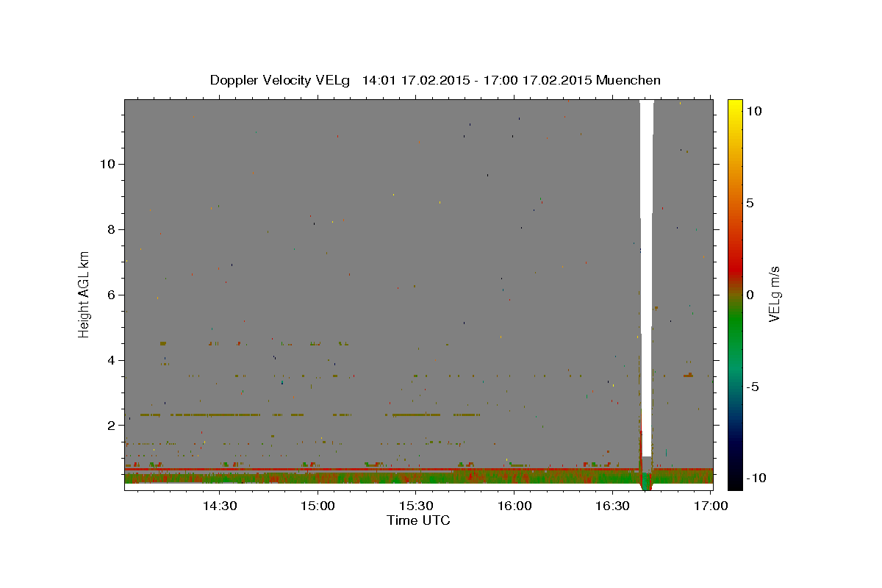Click the red horizontal line near ground
This screenshot has width=882, height=588.
pos(418,469)
